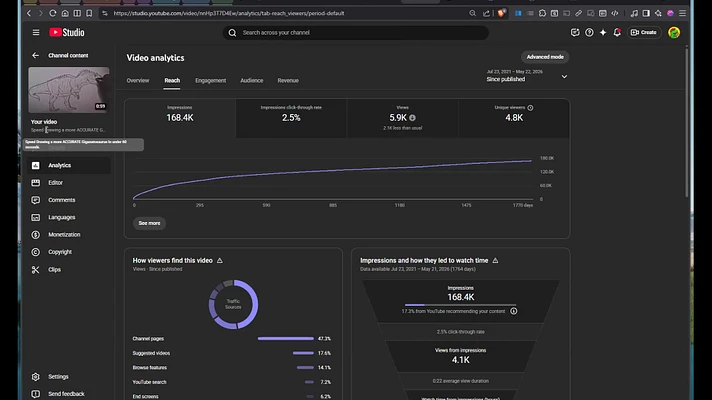The image size is (712, 400).
Task: Click the dinosaur video thumbnail
Action: [69, 90]
